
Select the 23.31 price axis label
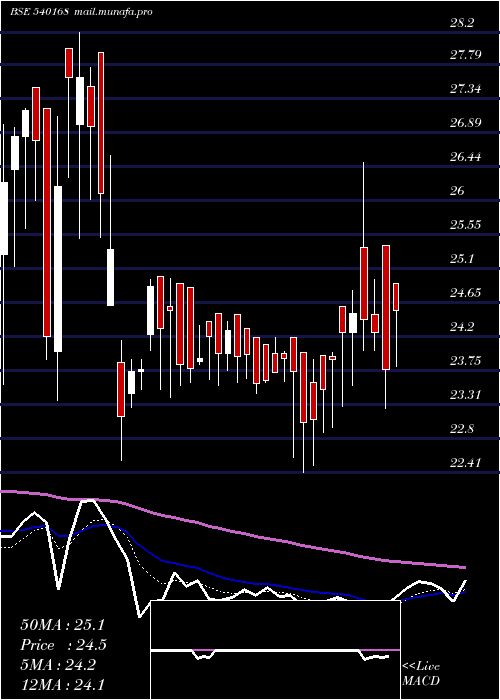click(465, 395)
